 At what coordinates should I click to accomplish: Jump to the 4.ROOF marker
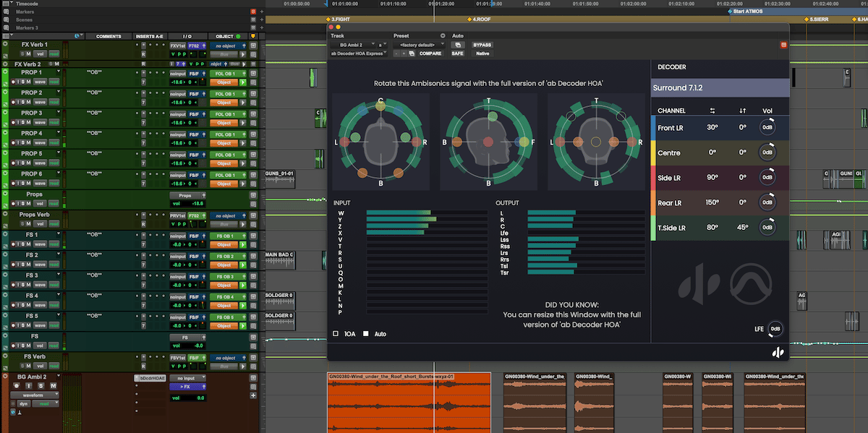[x=480, y=20]
